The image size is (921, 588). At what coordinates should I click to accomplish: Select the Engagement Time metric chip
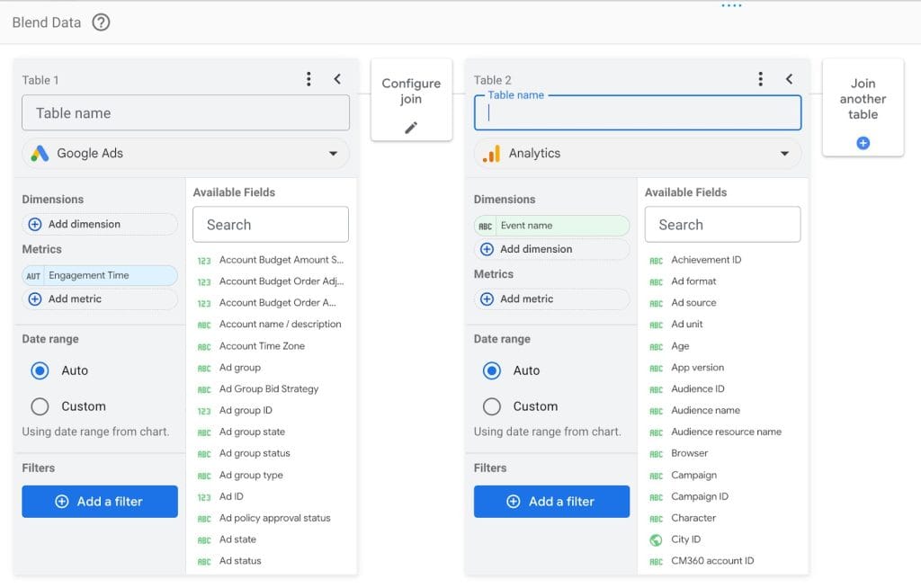(100, 275)
